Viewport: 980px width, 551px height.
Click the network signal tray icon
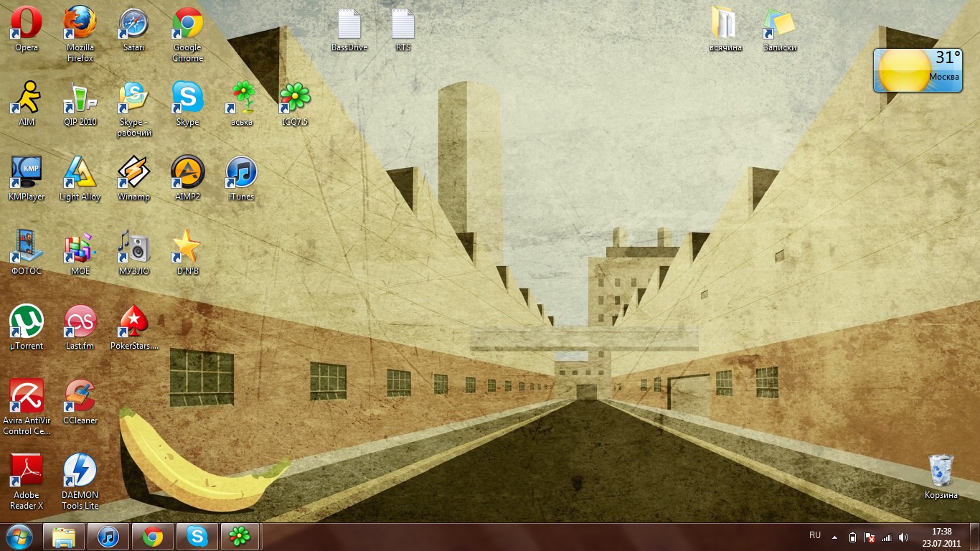pyautogui.click(x=887, y=537)
